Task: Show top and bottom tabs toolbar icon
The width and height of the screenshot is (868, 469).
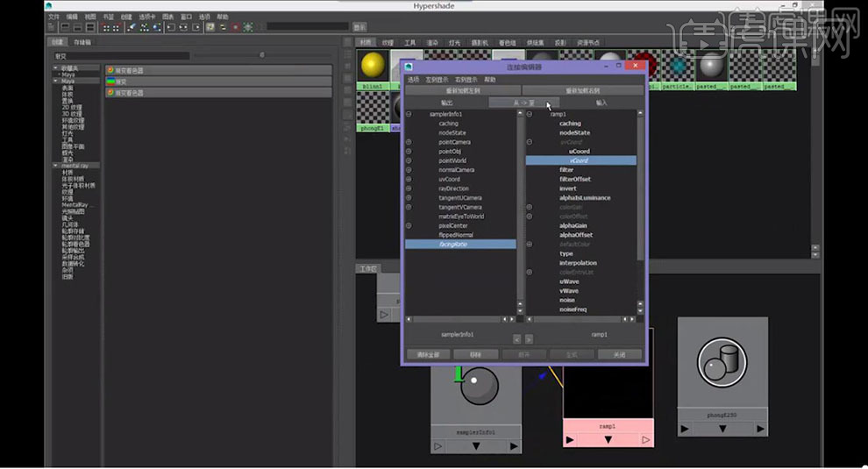Action: (x=90, y=27)
